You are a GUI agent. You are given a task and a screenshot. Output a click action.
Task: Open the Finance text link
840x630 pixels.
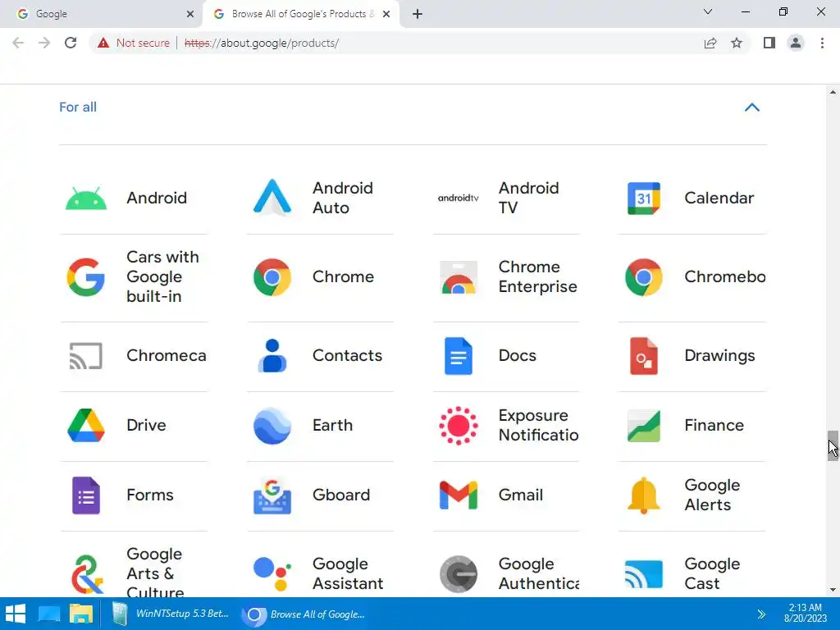(714, 426)
